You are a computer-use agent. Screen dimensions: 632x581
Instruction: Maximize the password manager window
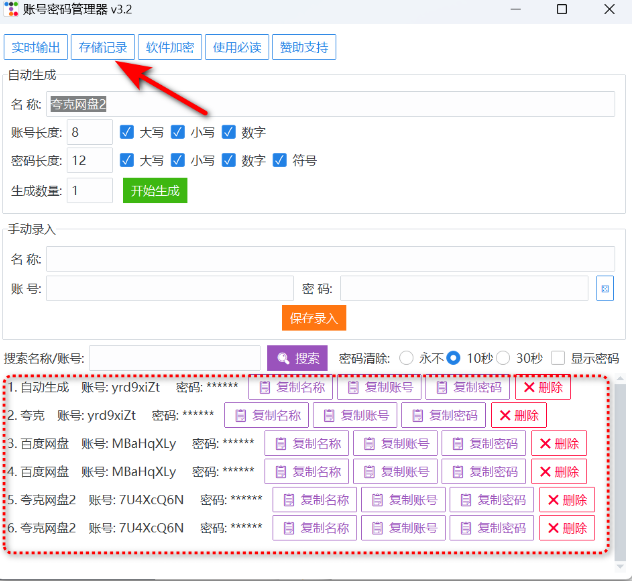tap(562, 9)
